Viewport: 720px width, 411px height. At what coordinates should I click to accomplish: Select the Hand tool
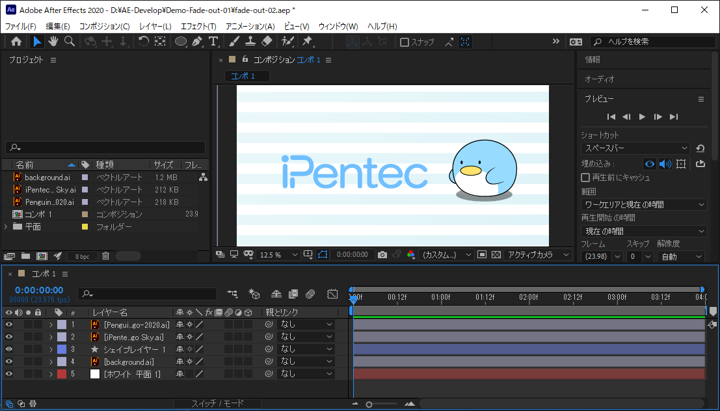pyautogui.click(x=53, y=42)
